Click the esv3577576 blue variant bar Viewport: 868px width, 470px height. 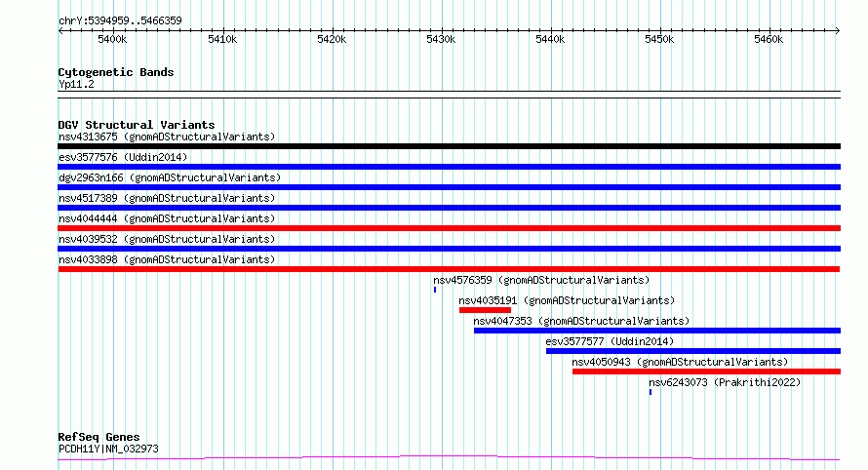point(449,167)
